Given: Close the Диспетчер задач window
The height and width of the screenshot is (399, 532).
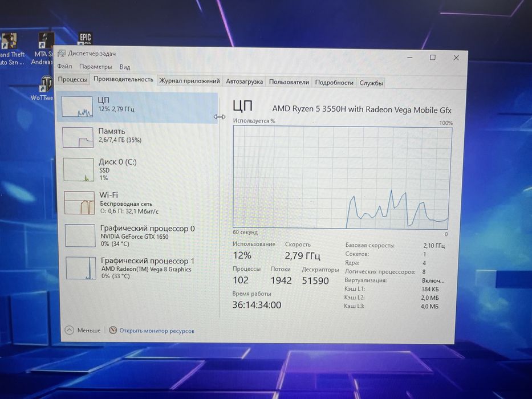Looking at the screenshot, I should click(x=456, y=58).
